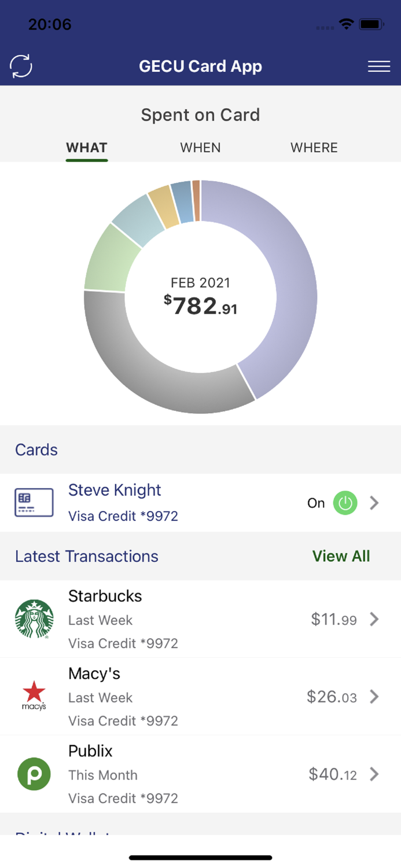The image size is (401, 868).
Task: Switch to the WHERE tab
Action: [314, 148]
